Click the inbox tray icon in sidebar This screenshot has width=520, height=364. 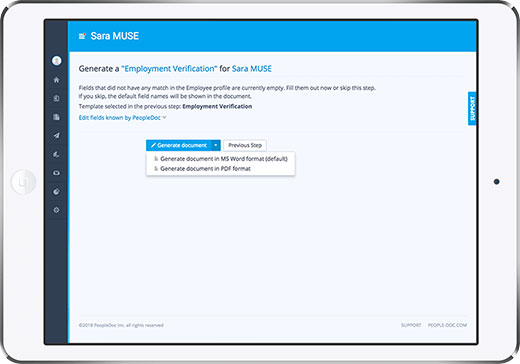56,173
